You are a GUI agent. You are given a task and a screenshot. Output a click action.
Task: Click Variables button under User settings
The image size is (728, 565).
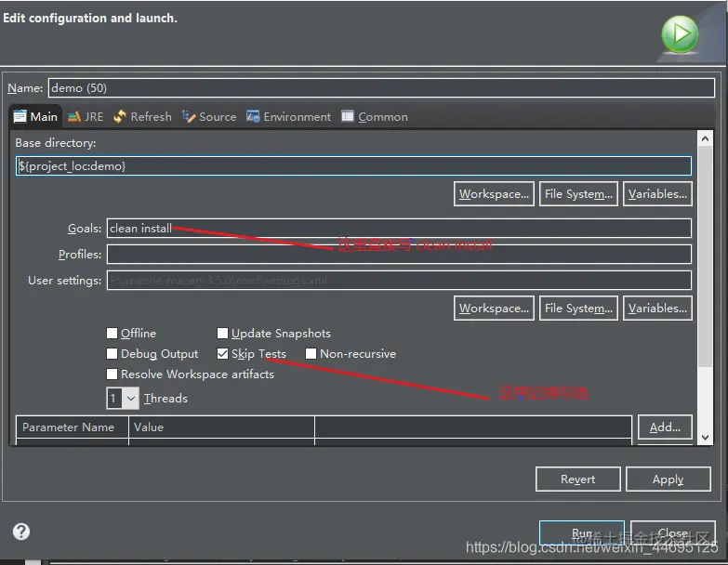pos(657,308)
